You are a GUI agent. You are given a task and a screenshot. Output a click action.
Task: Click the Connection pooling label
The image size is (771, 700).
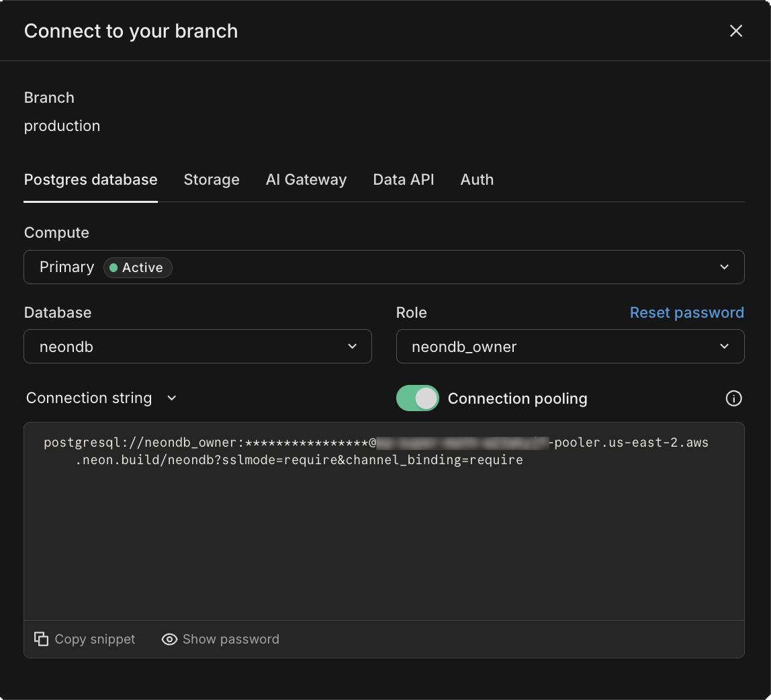(517, 398)
